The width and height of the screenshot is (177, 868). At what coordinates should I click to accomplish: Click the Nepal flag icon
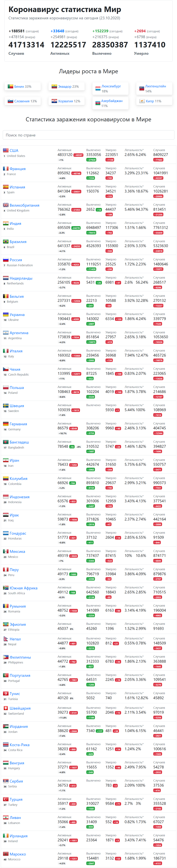[x=6, y=639]
